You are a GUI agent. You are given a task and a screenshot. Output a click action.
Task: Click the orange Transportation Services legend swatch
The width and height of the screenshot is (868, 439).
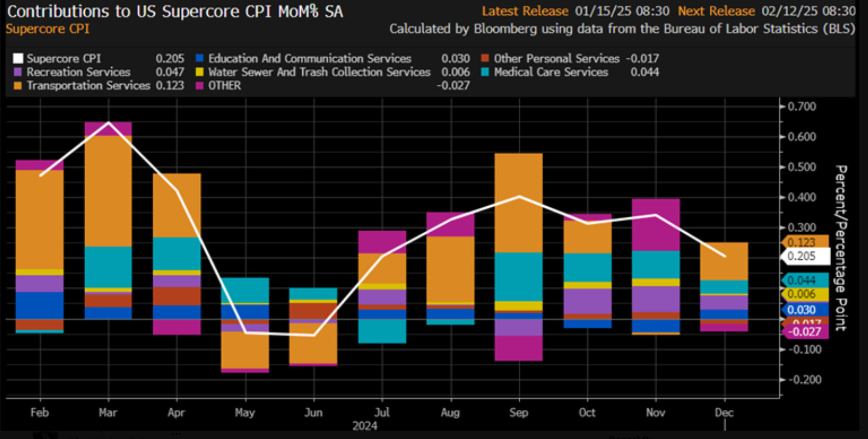(18, 86)
